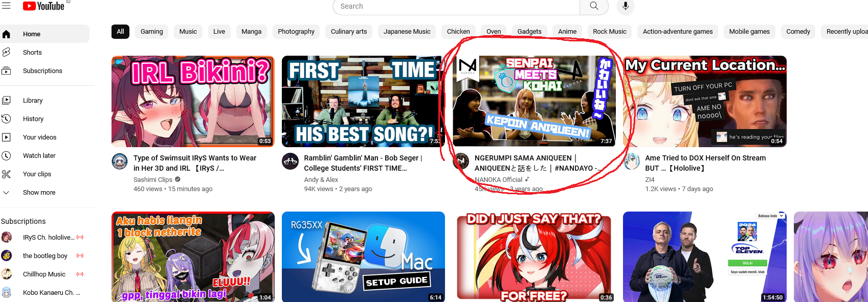Click Chillhop Music subscription avatar
Image resolution: width=868 pixels, height=302 pixels.
[x=7, y=274]
